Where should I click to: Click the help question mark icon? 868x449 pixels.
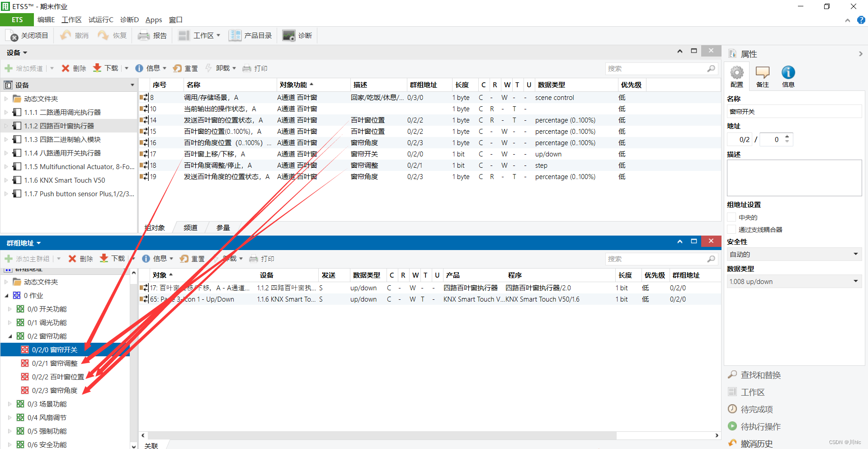861,20
